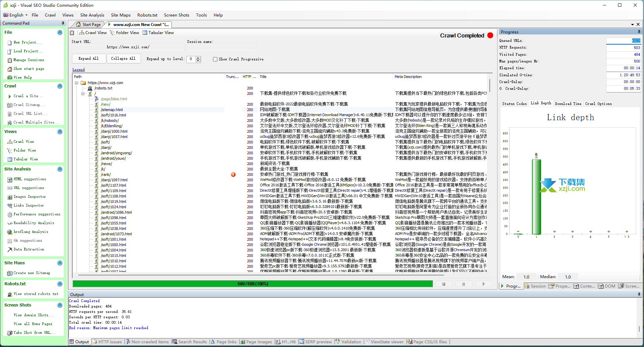Click the Crawl Sitemap icon

click(9, 105)
